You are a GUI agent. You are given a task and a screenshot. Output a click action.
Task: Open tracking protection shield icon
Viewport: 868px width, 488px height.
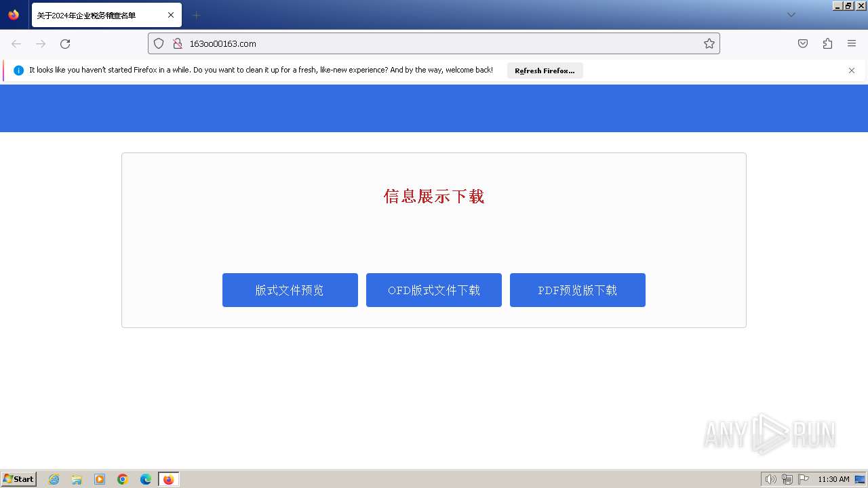tap(159, 43)
